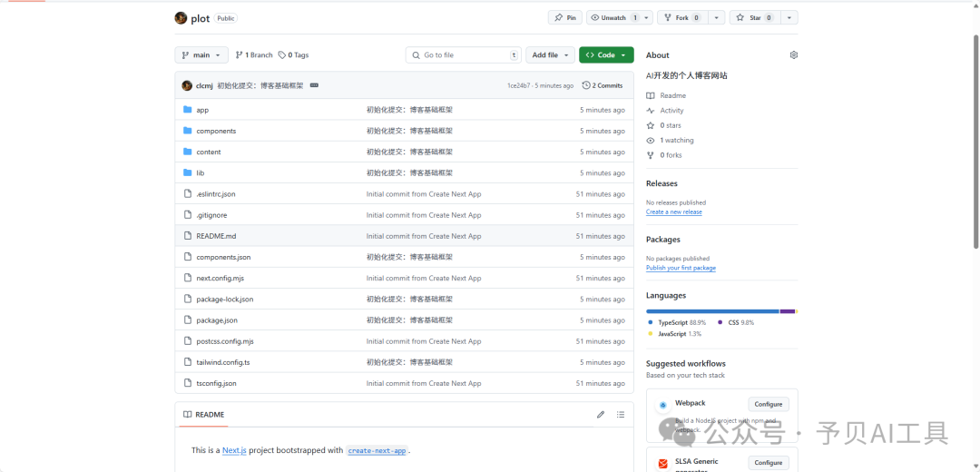Click the package-lock.json file icon
Image resolution: width=980 pixels, height=472 pixels.
click(188, 299)
